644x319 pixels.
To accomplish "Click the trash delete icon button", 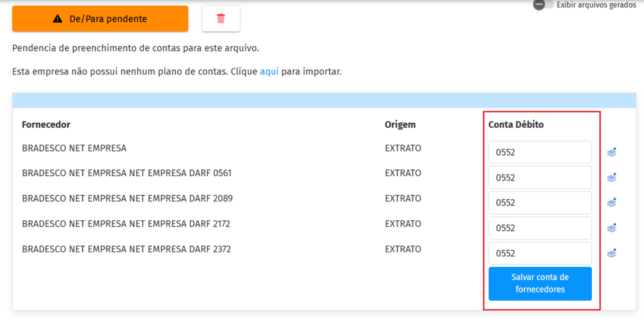I will click(221, 19).
